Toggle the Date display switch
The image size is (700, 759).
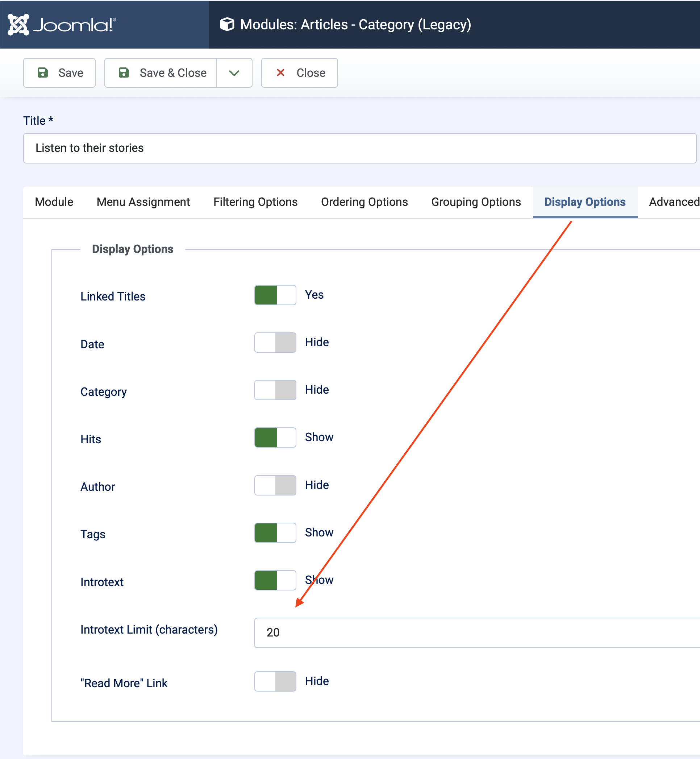point(275,342)
